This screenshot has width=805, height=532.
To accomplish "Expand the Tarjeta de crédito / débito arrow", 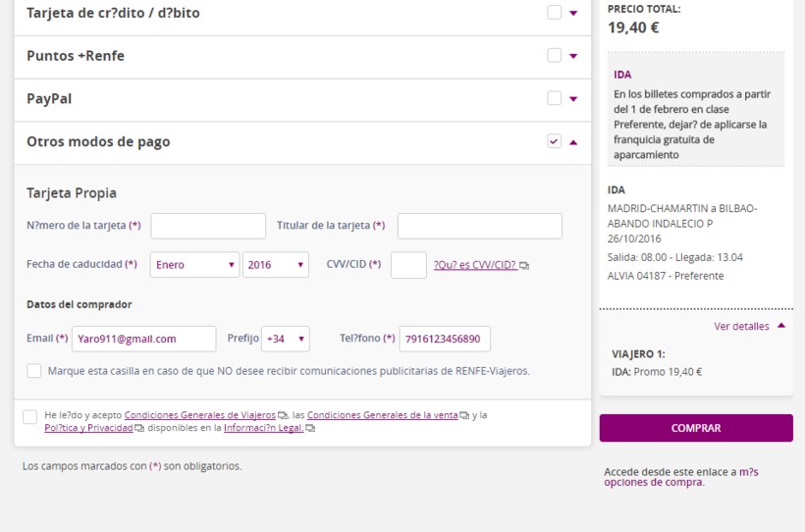I will 573,13.
